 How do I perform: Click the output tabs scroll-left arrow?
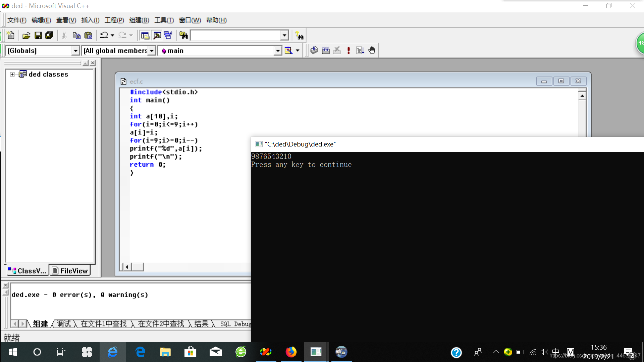click(x=15, y=324)
